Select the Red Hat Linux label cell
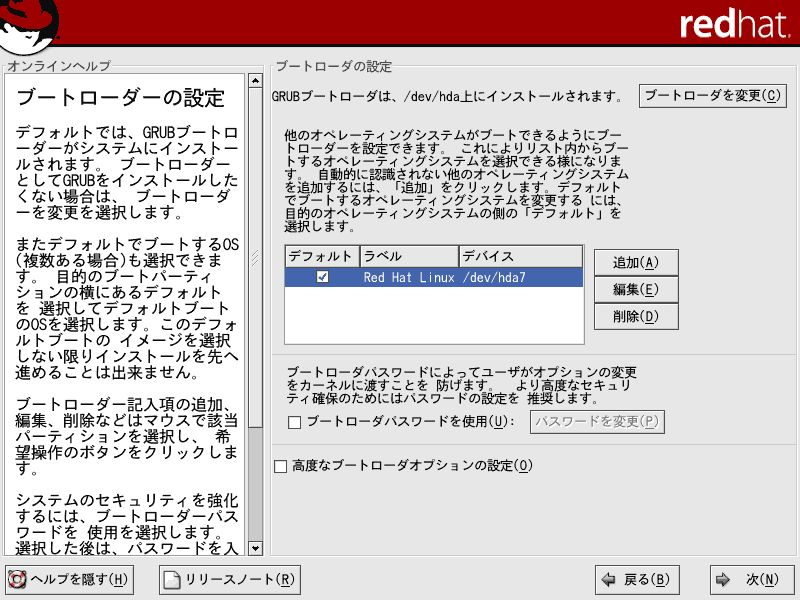The height and width of the screenshot is (600, 800). pyautogui.click(x=409, y=278)
